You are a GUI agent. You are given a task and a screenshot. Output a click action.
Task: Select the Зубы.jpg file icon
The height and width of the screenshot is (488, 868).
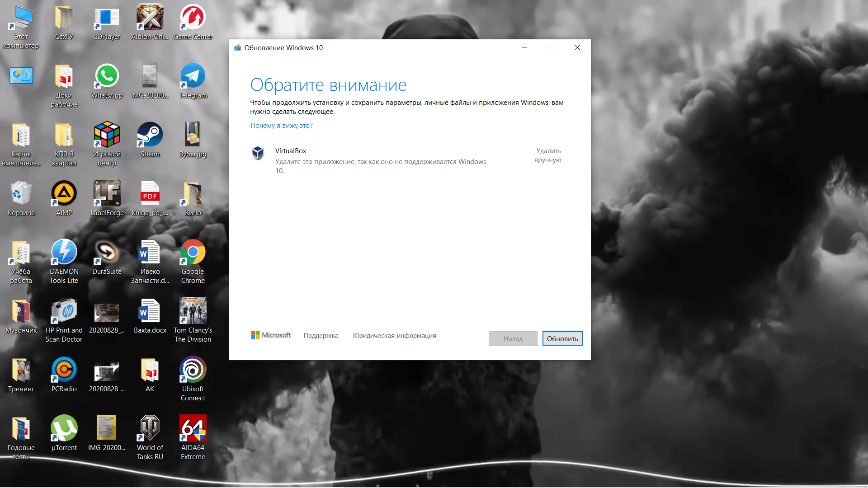tap(193, 141)
